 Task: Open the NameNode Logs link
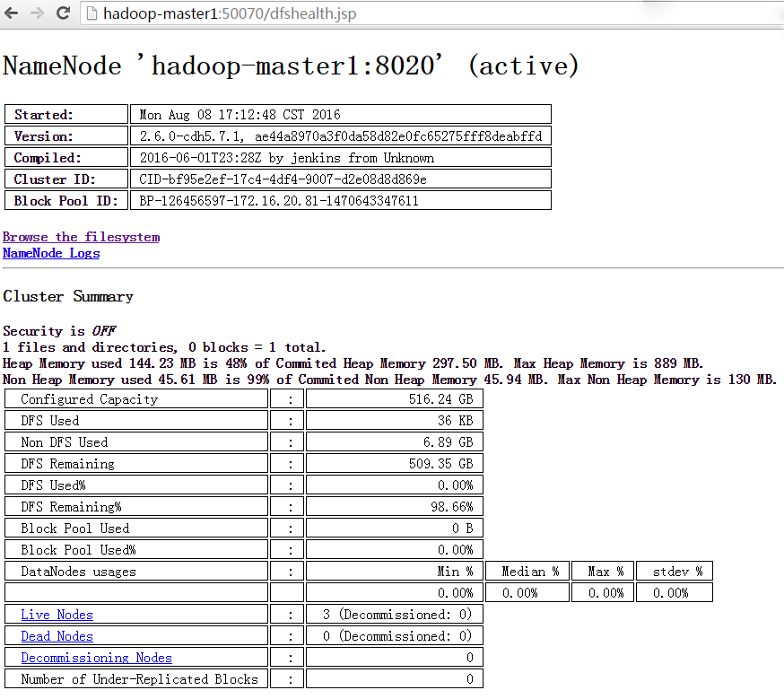tap(51, 253)
